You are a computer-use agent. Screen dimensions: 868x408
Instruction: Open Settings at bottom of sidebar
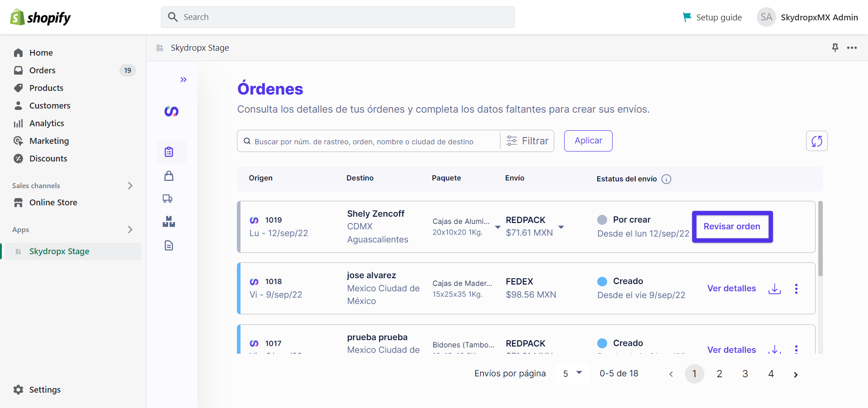[44, 390]
